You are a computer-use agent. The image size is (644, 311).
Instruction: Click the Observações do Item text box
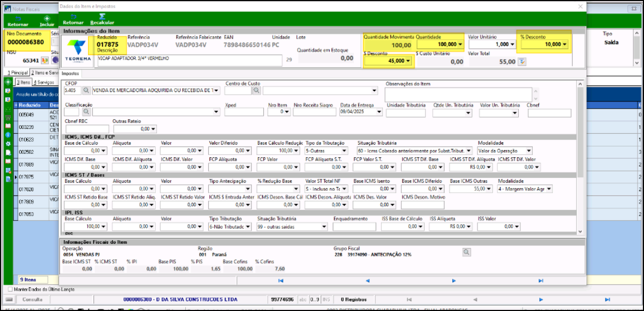click(x=458, y=94)
